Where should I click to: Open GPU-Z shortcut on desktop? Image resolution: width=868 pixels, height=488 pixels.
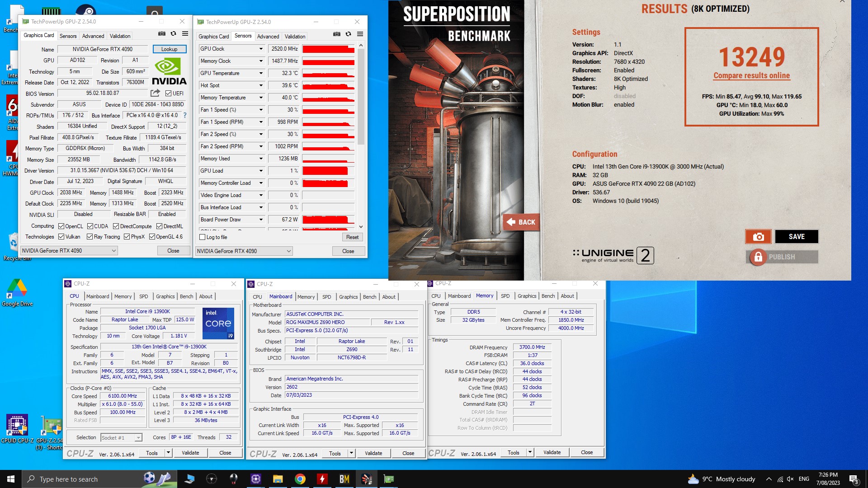click(50, 433)
